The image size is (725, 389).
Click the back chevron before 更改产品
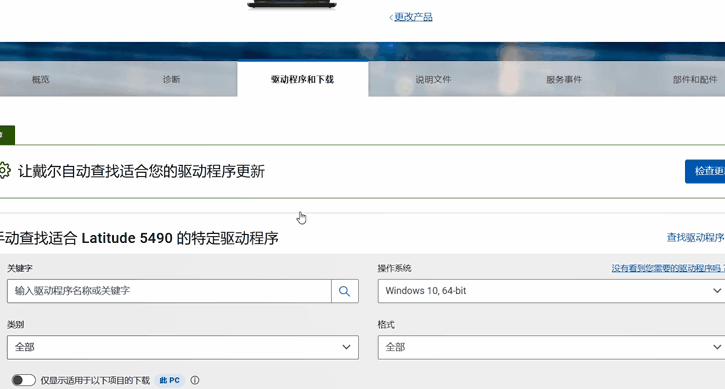pyautogui.click(x=391, y=18)
